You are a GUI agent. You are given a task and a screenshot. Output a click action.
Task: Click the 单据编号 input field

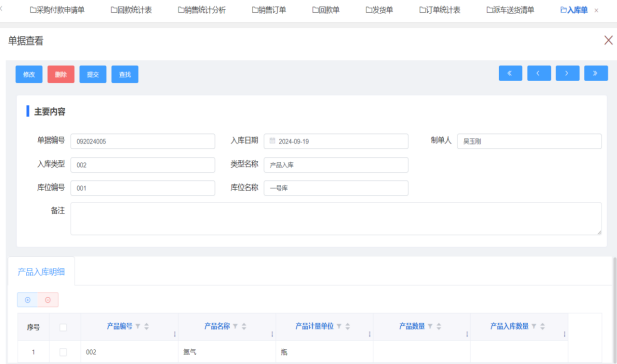(x=143, y=141)
